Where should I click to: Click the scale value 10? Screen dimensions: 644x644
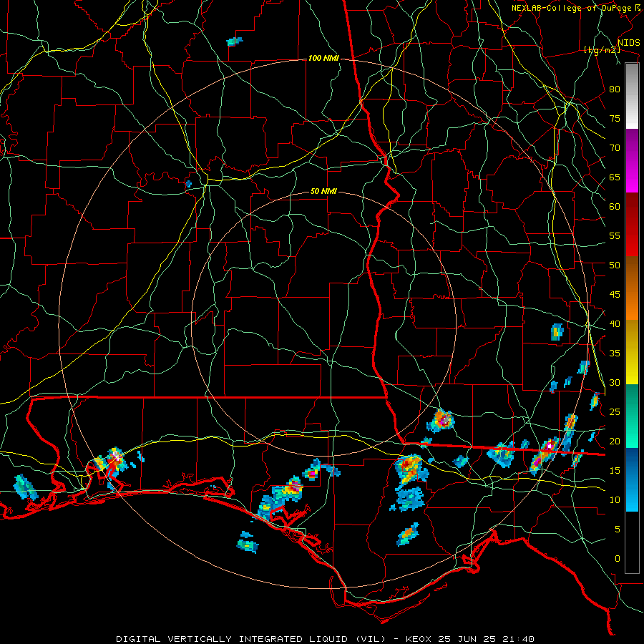615,500
